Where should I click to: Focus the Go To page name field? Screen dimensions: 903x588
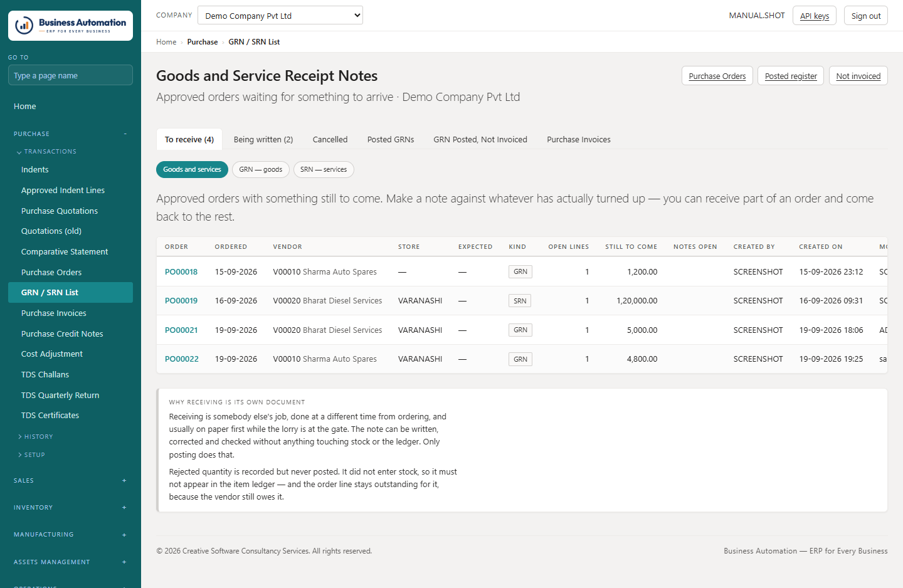(x=70, y=75)
